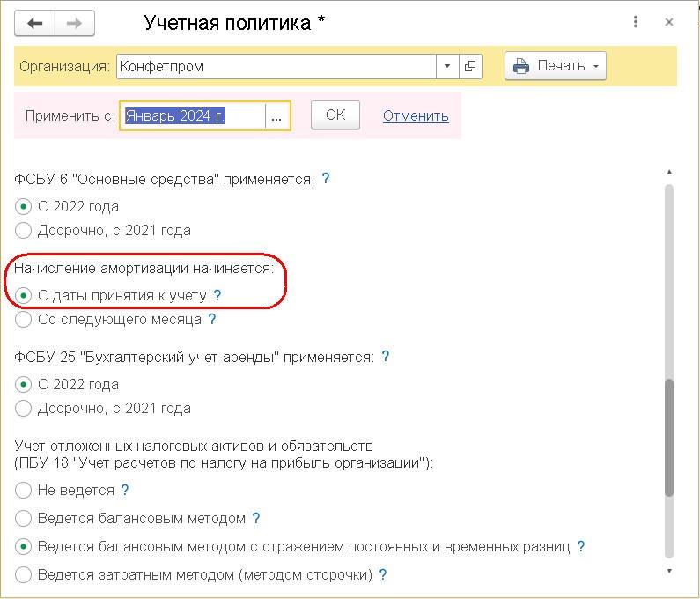This screenshot has height=599, width=700.
Task: Click help icon next to ФСБУ 6 label
Action: point(326,179)
